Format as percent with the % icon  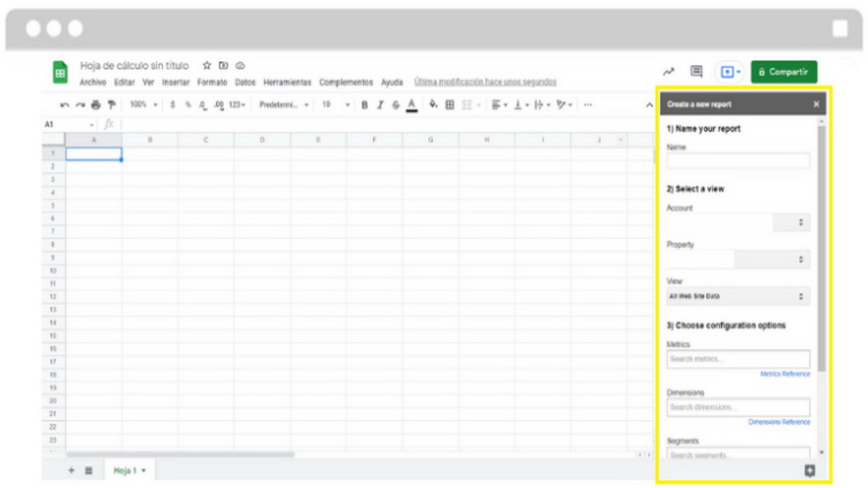pos(188,105)
